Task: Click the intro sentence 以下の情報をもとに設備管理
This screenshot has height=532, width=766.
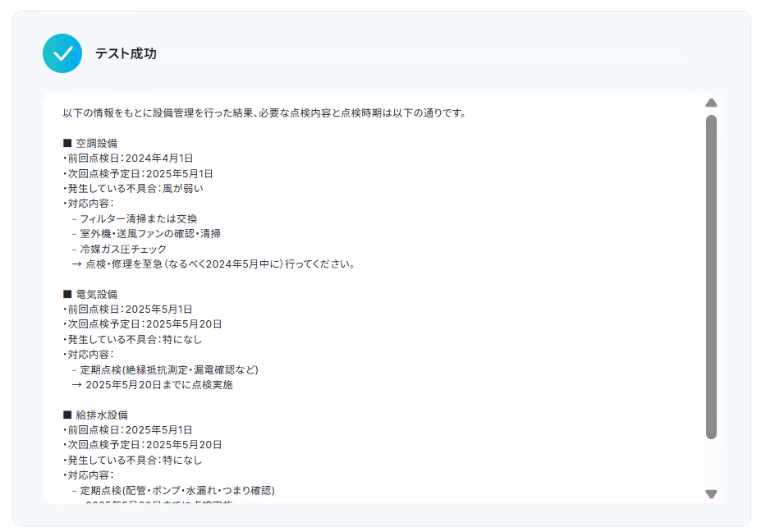Action: coord(265,112)
